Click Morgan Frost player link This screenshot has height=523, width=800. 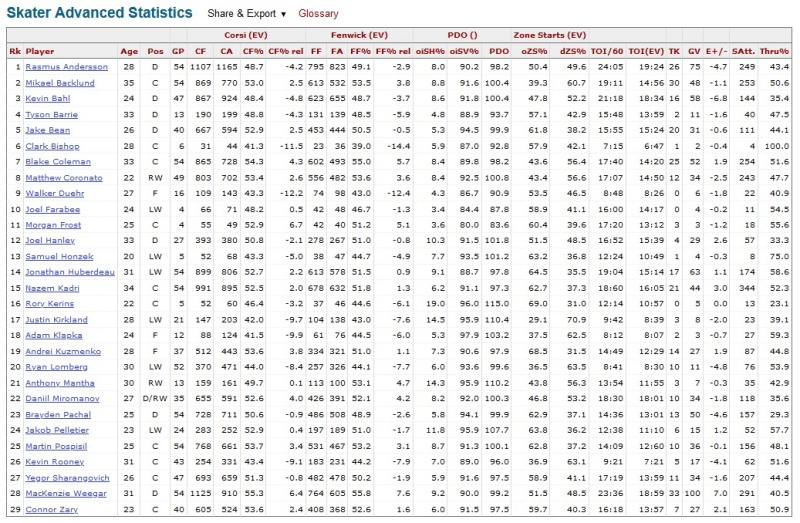[53, 225]
